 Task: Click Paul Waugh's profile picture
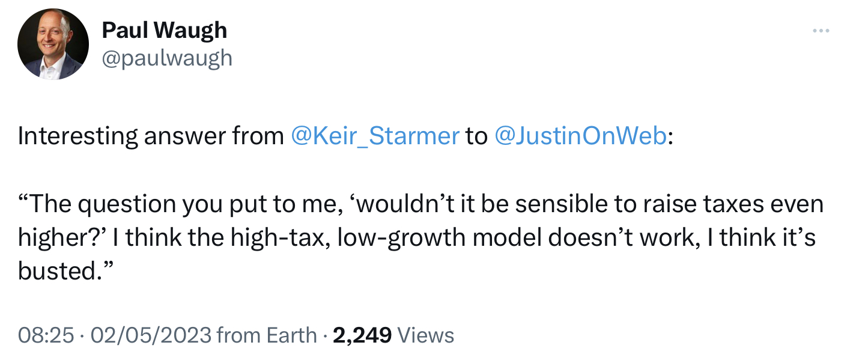pos(53,44)
